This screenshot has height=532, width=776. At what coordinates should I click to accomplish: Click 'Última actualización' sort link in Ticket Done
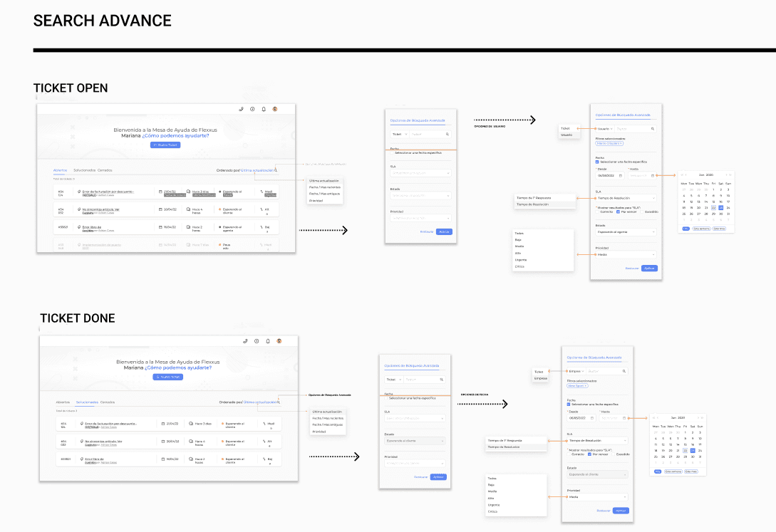(x=260, y=402)
